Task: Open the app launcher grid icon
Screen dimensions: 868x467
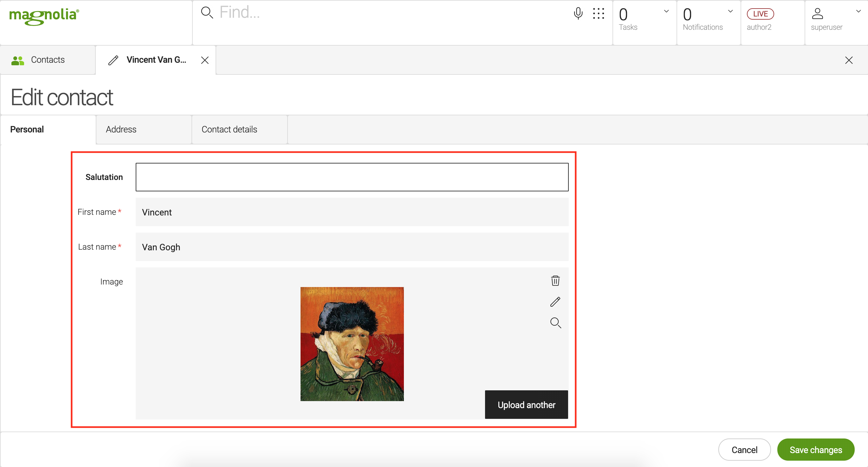Action: pyautogui.click(x=599, y=14)
